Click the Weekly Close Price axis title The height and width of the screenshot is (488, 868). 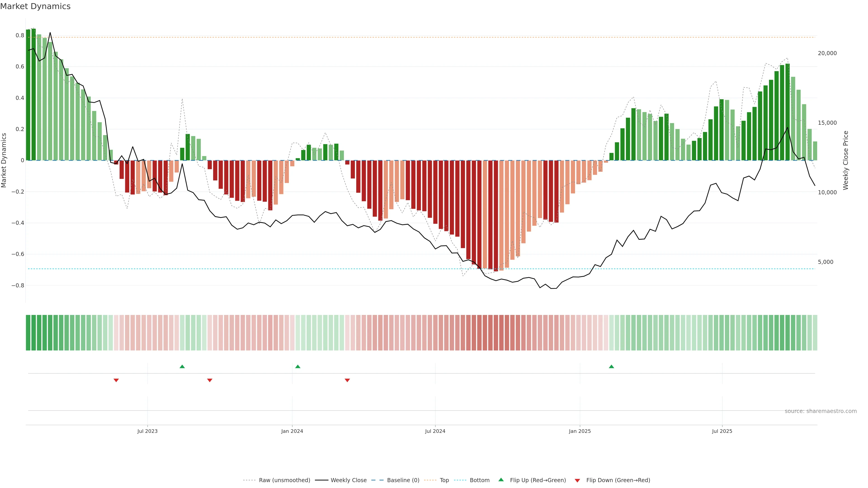coord(846,160)
